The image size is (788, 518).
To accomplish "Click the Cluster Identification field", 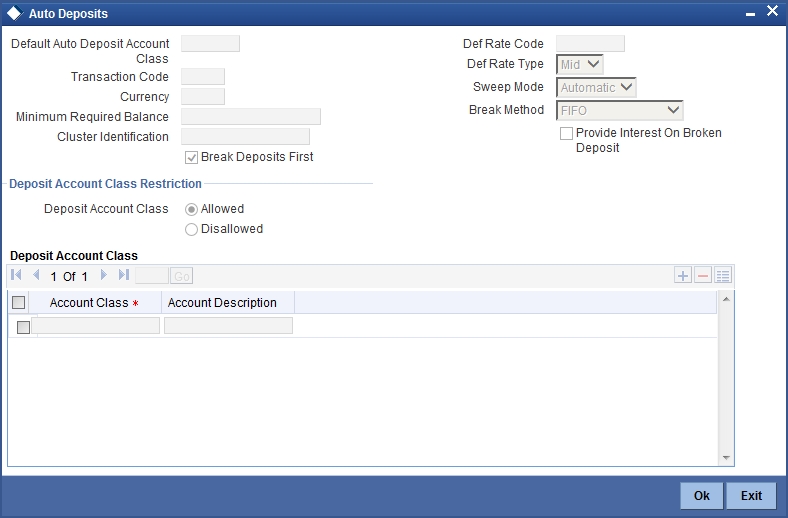I will 245,137.
